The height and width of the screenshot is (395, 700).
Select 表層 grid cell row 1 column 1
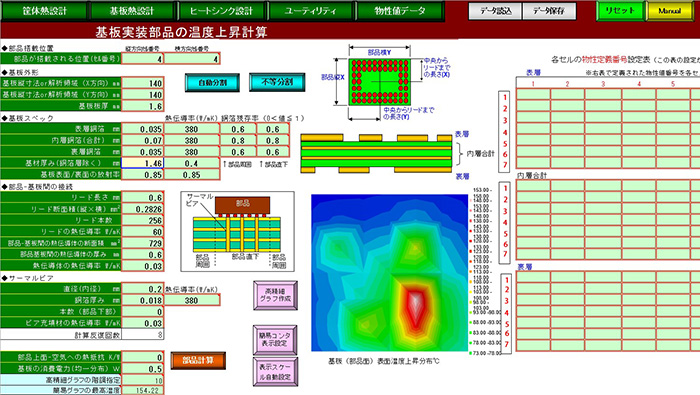pos(533,94)
